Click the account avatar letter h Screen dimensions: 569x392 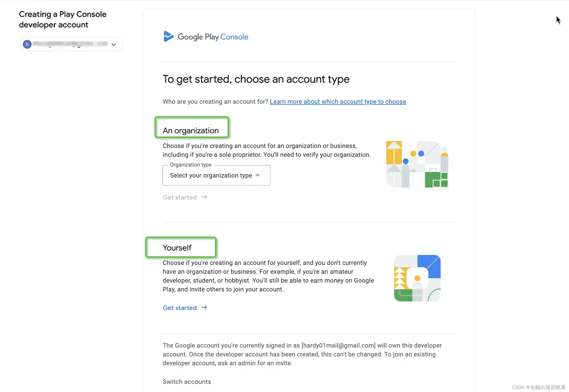[x=27, y=44]
